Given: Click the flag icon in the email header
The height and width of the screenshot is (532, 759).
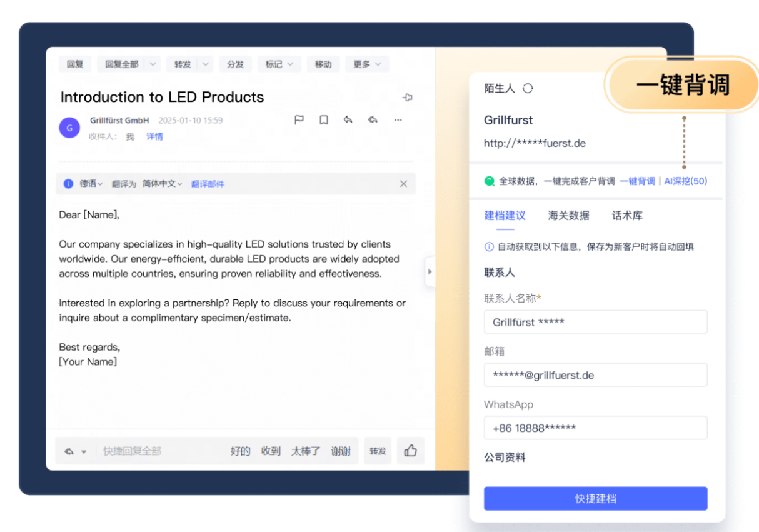Looking at the screenshot, I should (x=299, y=120).
